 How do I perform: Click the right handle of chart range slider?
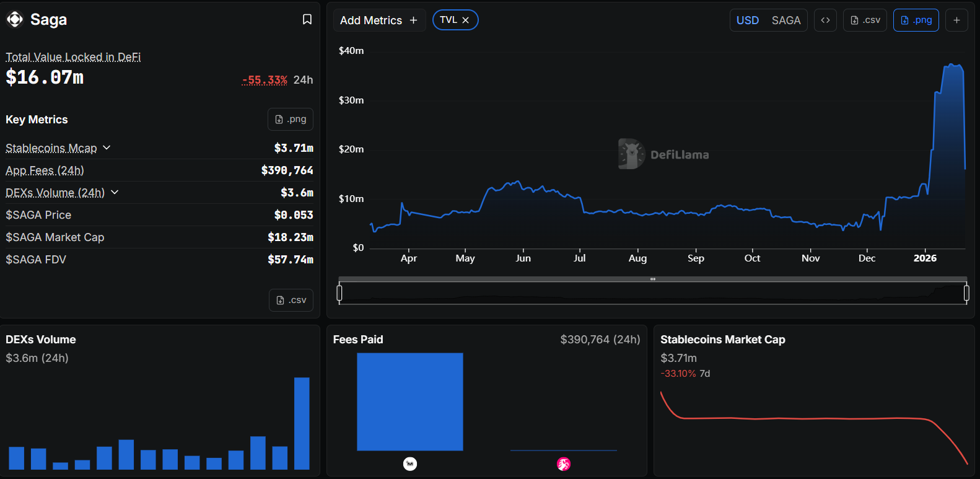point(966,292)
